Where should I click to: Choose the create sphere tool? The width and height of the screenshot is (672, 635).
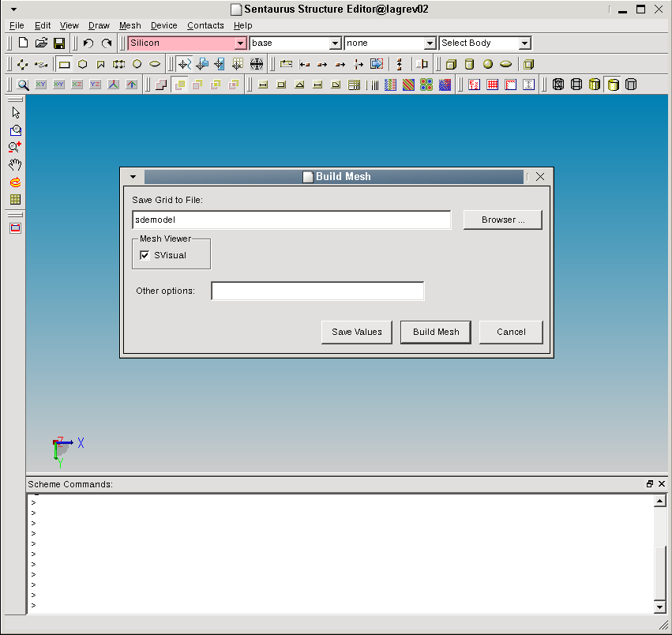click(x=488, y=64)
